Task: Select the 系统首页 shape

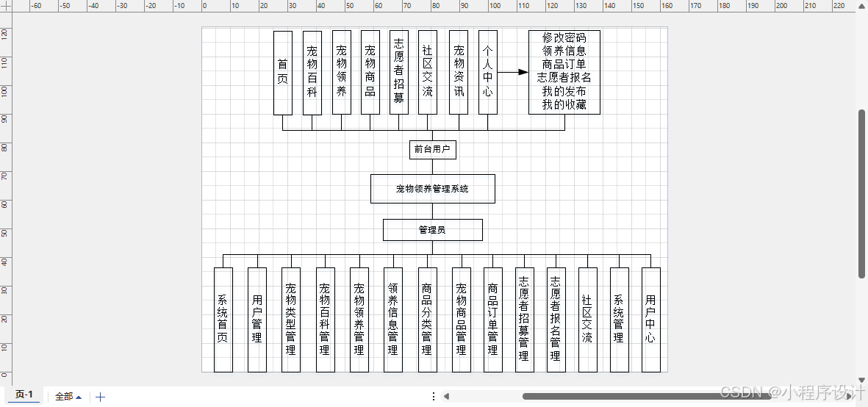Action: tap(223, 320)
